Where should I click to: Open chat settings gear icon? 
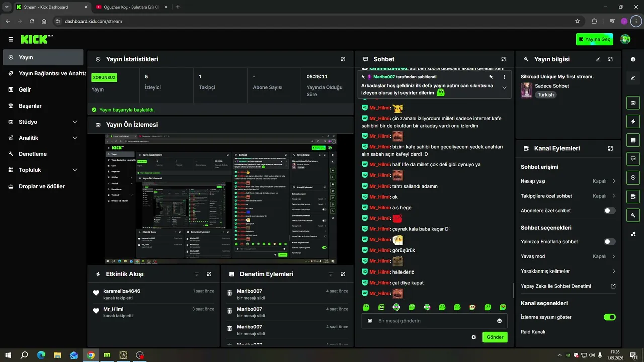[473, 337]
